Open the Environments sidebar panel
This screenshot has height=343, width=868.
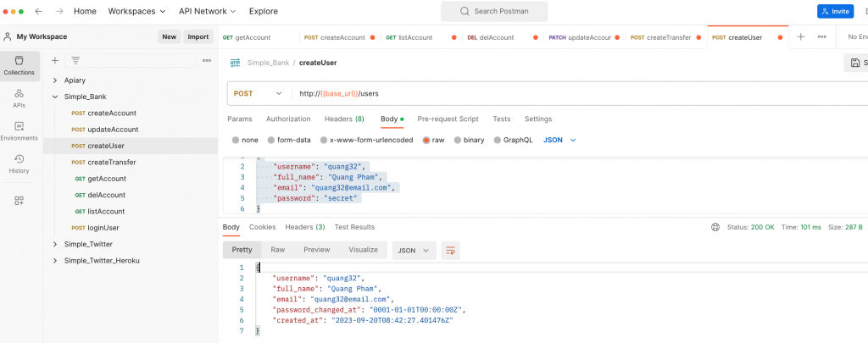(19, 130)
